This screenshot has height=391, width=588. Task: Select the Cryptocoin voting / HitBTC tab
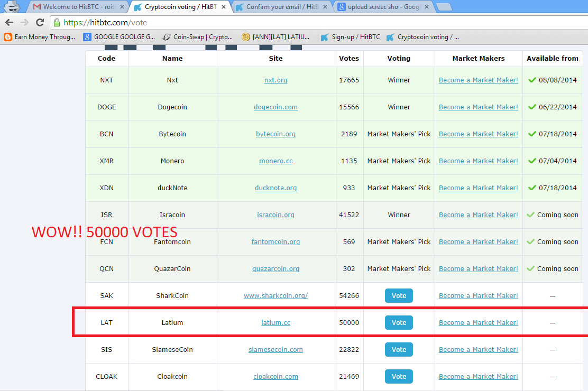pyautogui.click(x=180, y=7)
